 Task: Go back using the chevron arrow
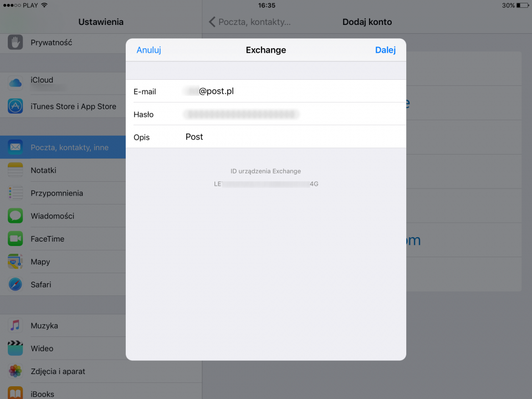coord(212,22)
